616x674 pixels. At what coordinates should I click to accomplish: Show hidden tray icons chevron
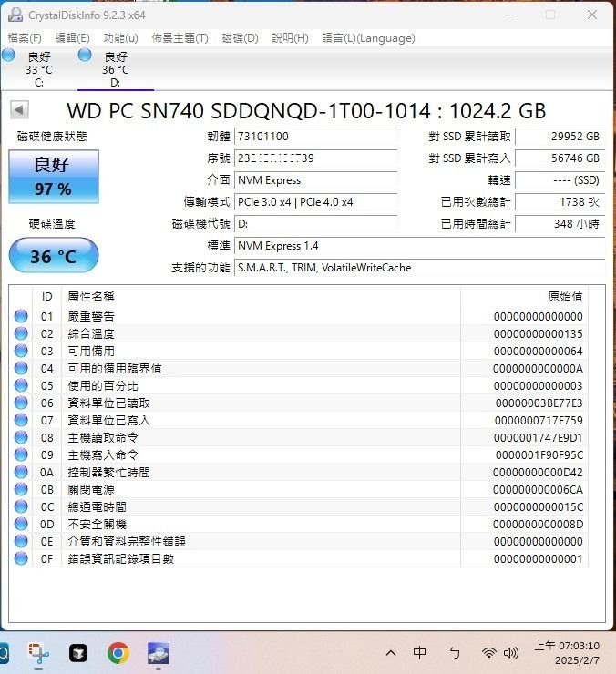[x=391, y=653]
